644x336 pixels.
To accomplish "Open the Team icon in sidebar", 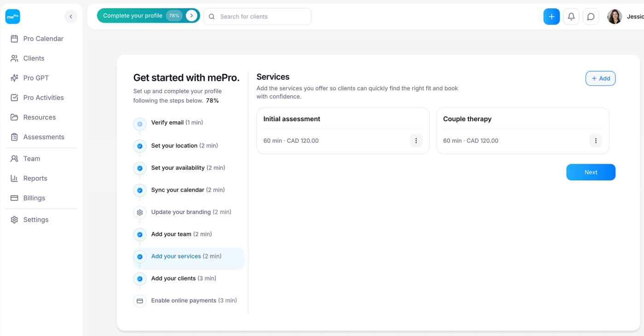I will click(x=14, y=159).
